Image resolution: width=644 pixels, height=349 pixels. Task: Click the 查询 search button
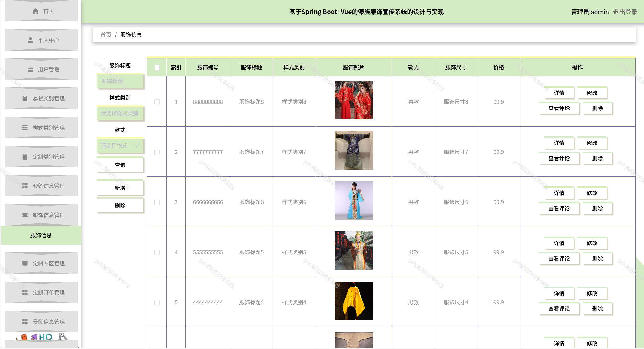[120, 165]
